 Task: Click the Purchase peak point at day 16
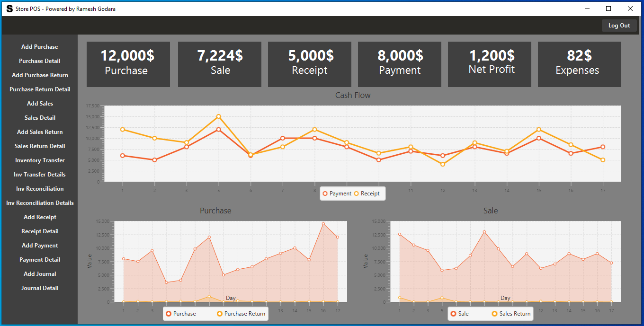click(x=323, y=224)
